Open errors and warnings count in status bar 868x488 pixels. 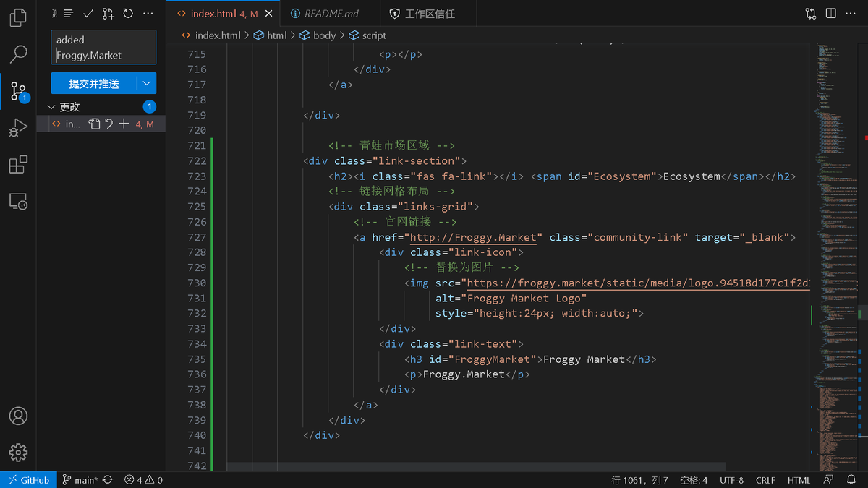point(143,480)
